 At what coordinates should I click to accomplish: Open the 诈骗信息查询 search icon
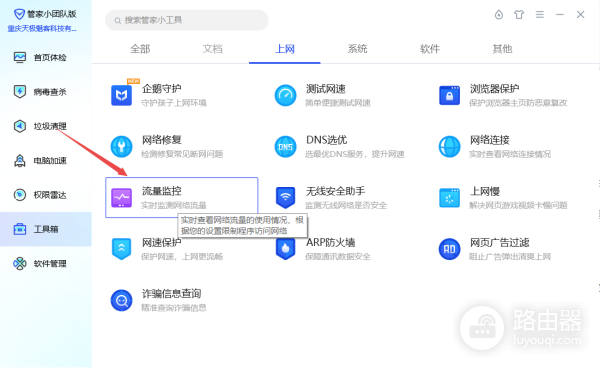tap(121, 300)
